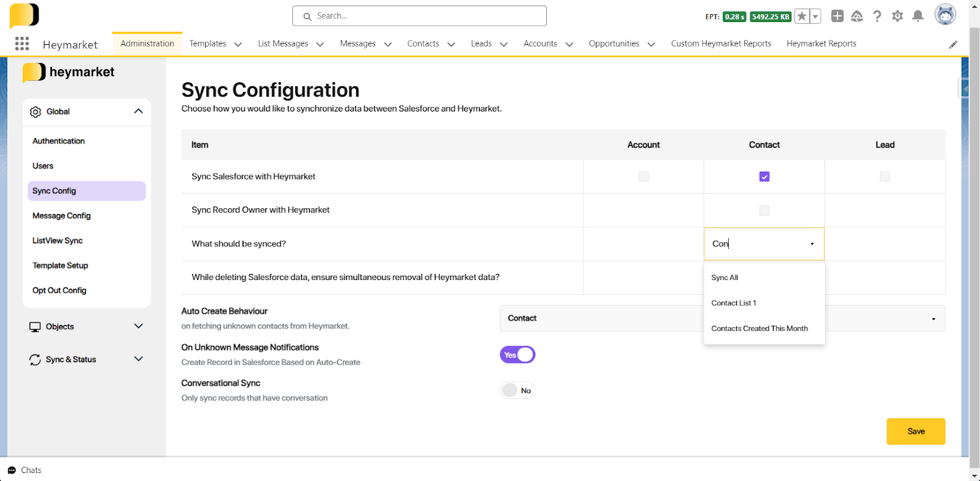Open Template Setup in the sidebar
The height and width of the screenshot is (481, 980).
(x=60, y=265)
